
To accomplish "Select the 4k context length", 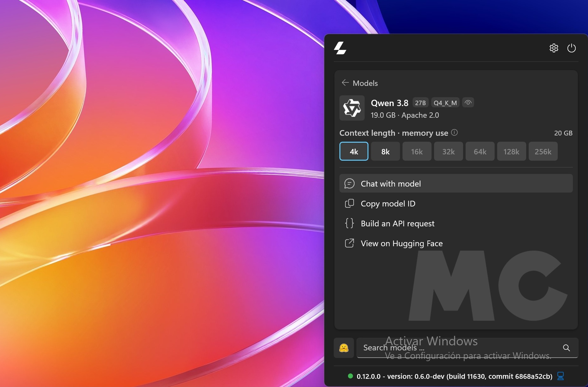I will 354,151.
